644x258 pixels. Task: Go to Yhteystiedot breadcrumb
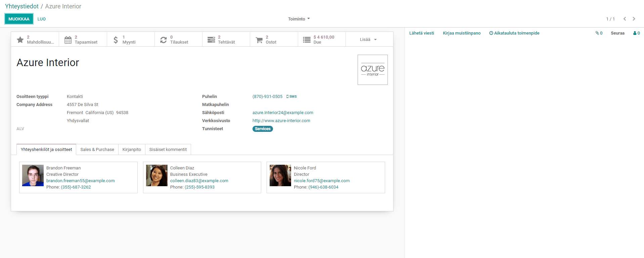(22, 6)
